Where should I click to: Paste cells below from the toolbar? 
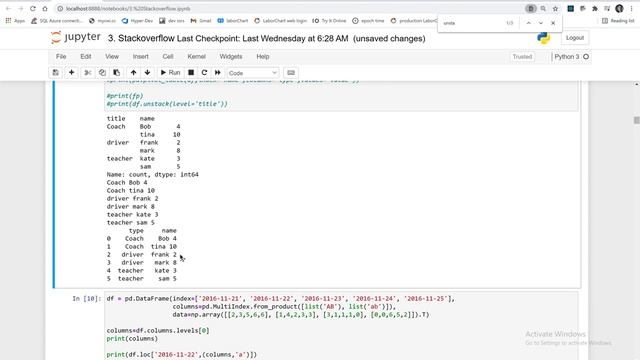click(x=117, y=73)
